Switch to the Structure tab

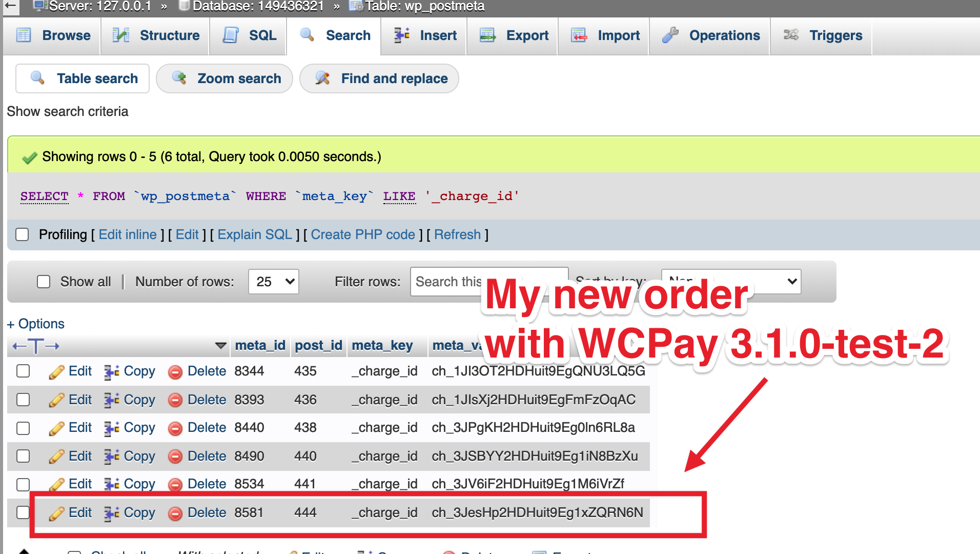click(x=154, y=35)
